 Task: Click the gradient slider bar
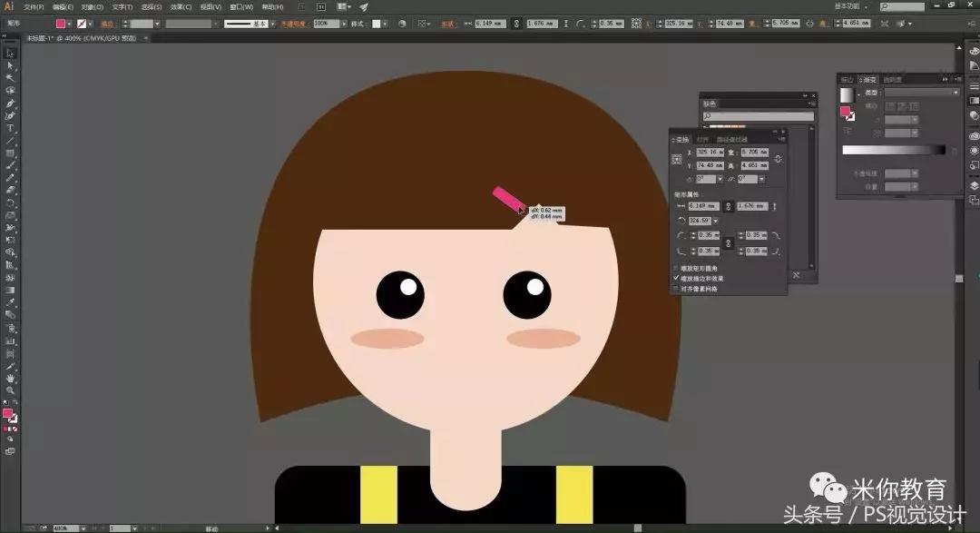893,150
